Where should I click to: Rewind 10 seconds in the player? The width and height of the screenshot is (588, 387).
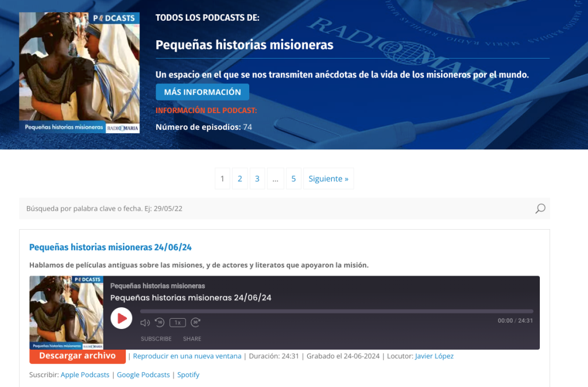click(160, 322)
